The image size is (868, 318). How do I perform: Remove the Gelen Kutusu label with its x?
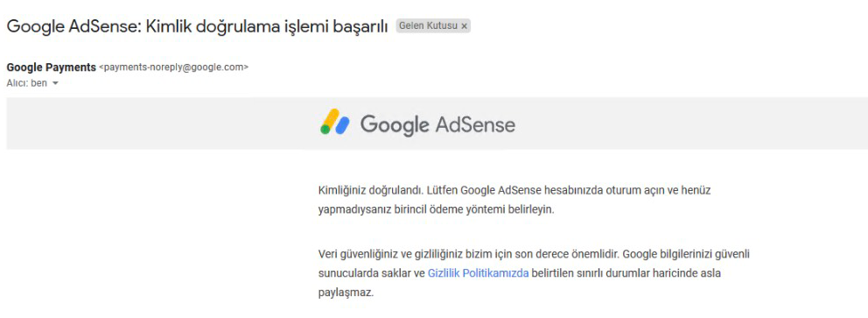pos(464,26)
